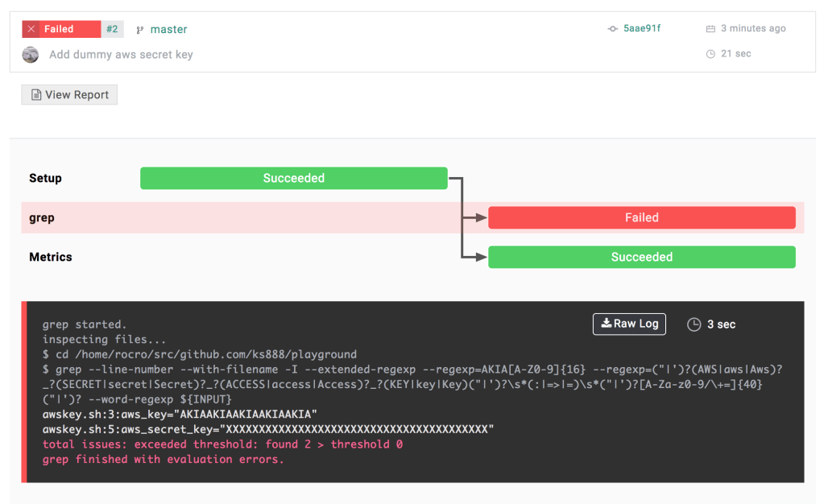The width and height of the screenshot is (824, 504).
Task: Click the awskey.sh:5 aws_secret_key log line
Action: [x=267, y=429]
